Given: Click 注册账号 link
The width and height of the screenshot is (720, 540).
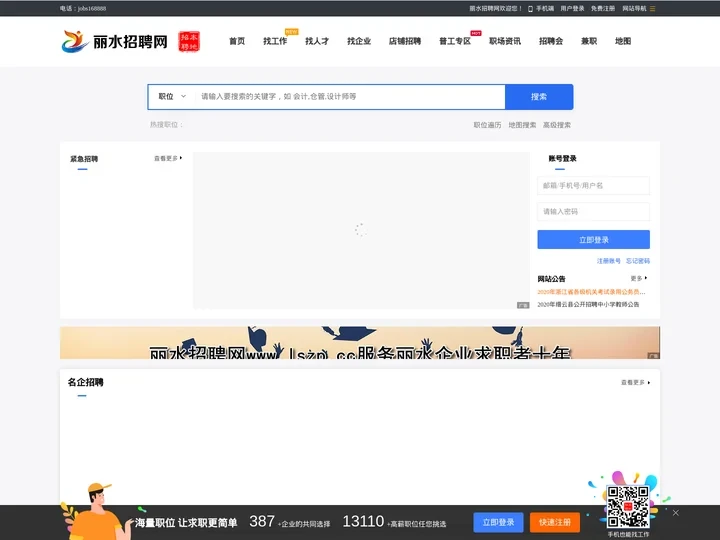Looking at the screenshot, I should pos(608,261).
